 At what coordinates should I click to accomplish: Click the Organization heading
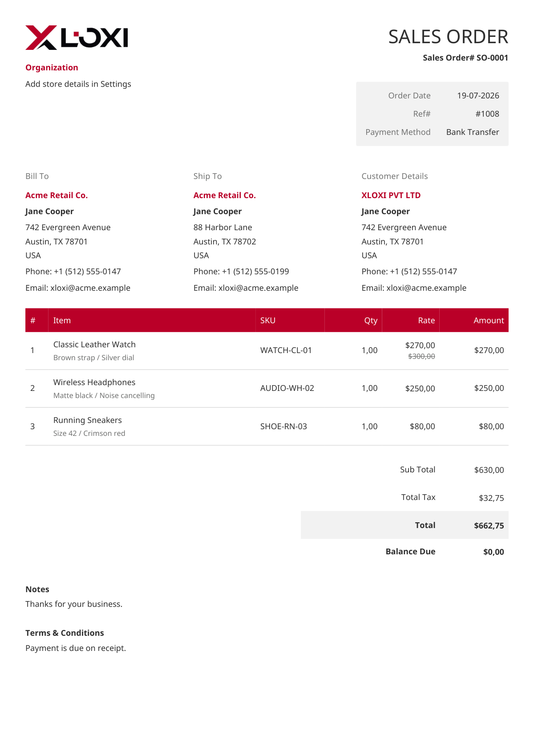[52, 68]
